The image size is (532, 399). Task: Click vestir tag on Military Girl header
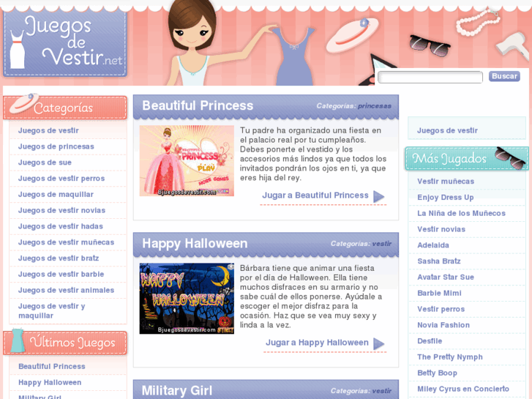coord(381,391)
